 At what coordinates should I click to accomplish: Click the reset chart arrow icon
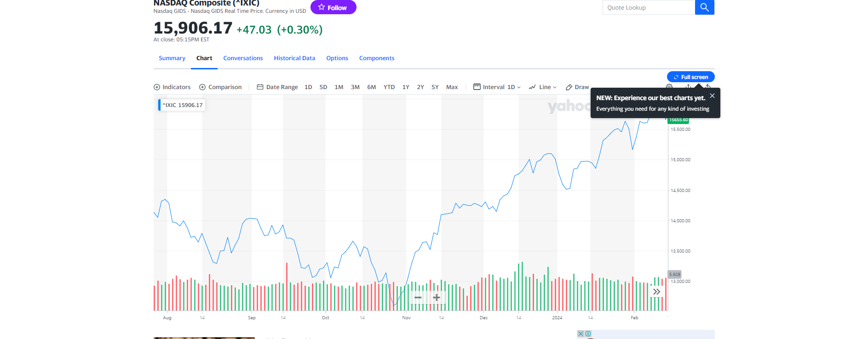coord(708,86)
